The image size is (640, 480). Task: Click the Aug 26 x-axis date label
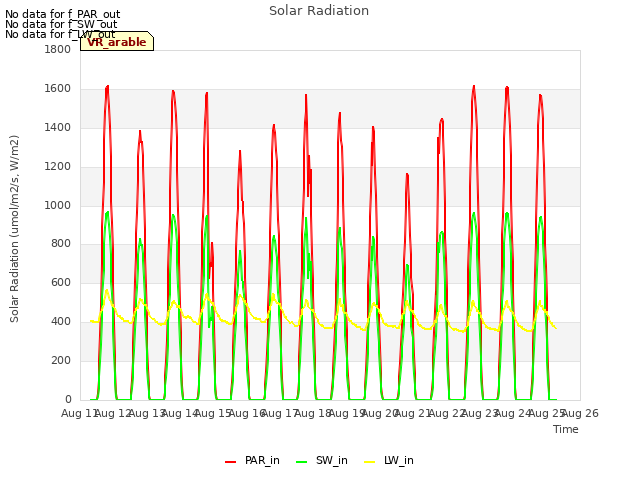[582, 413]
